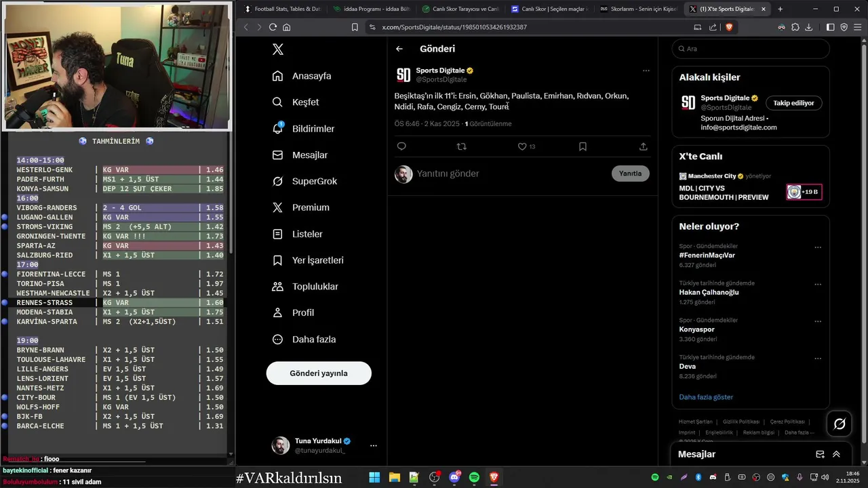Click the RENNES-STRASS row in predictions
The width and height of the screenshot is (868, 488).
point(119,302)
